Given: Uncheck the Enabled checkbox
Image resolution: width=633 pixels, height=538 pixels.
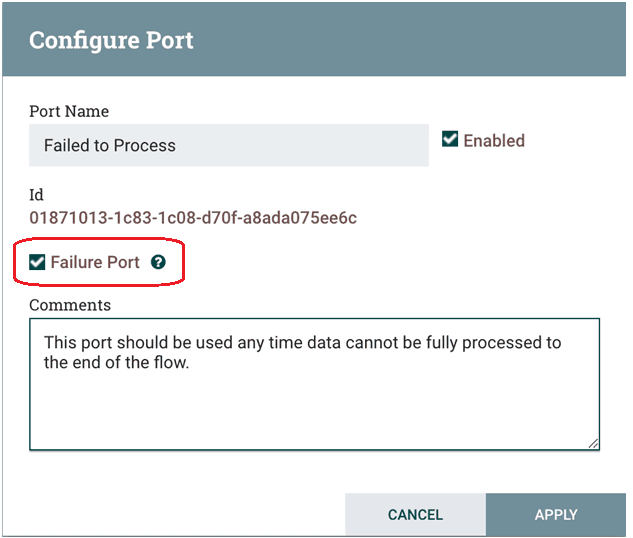Looking at the screenshot, I should tap(450, 139).
